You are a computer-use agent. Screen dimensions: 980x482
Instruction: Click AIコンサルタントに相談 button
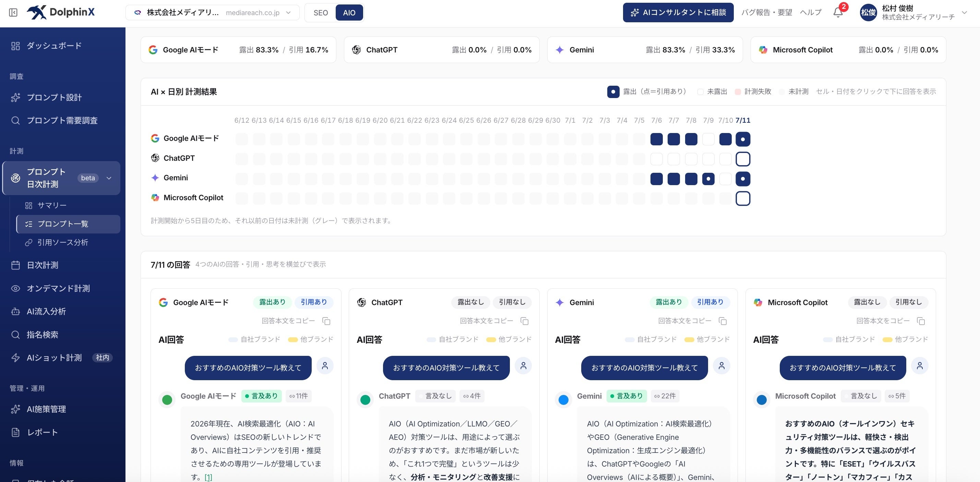click(x=678, y=13)
